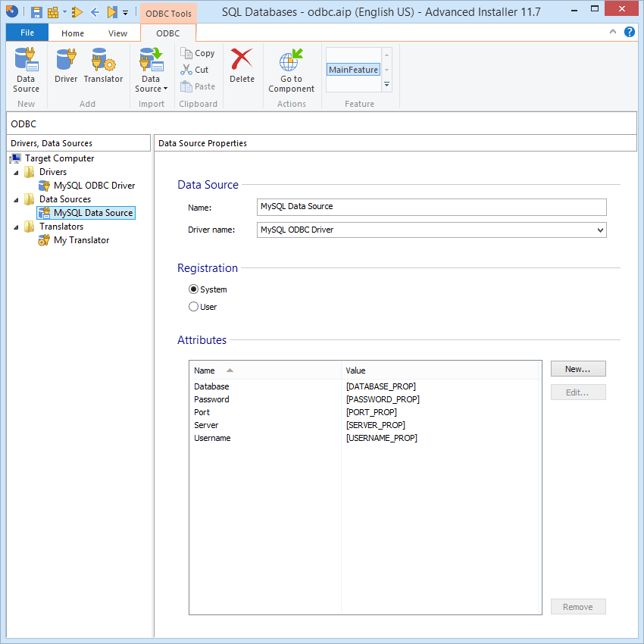Click the Advanced Installer application icon

point(12,11)
